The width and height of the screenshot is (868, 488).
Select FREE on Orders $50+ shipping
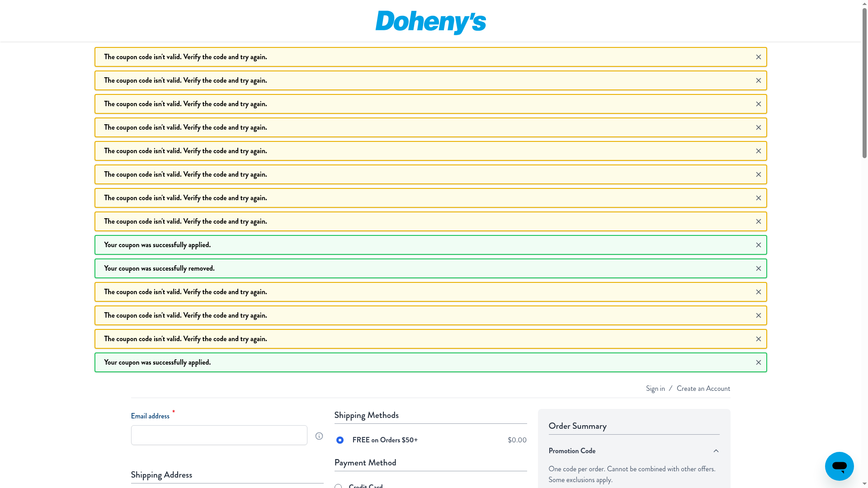pos(340,440)
